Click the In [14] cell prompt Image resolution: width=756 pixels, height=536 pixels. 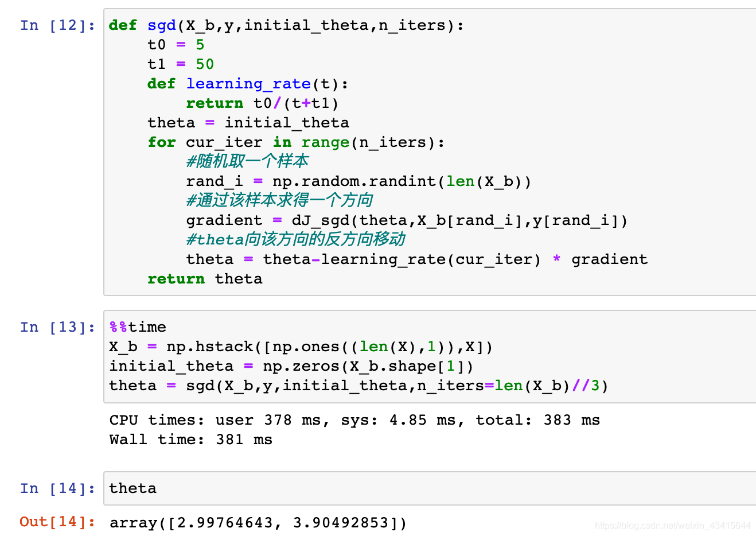click(x=57, y=488)
